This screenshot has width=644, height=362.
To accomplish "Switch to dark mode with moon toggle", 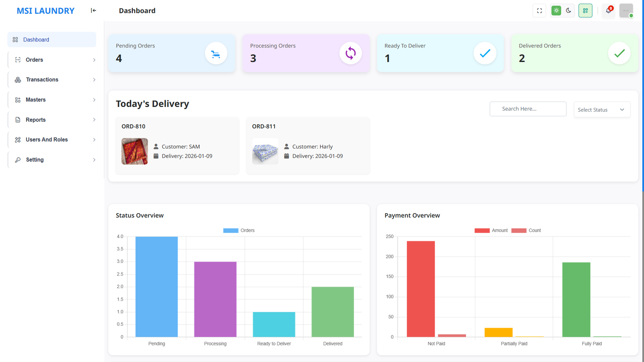I will point(568,10).
